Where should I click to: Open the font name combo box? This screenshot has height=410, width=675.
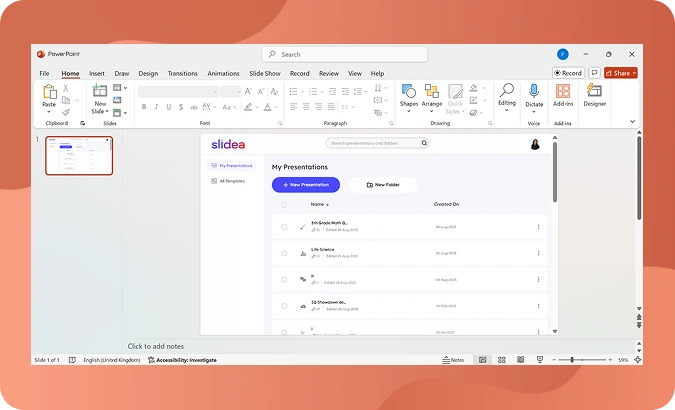tap(178, 91)
